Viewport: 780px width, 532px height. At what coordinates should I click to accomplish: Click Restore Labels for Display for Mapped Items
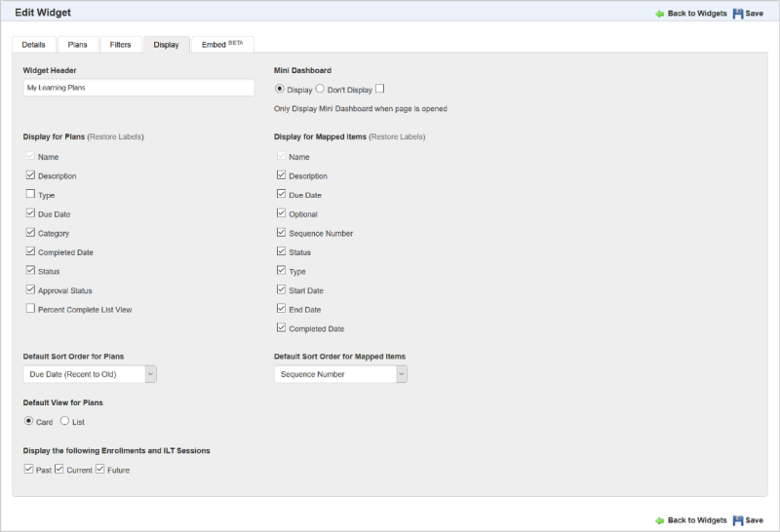pos(397,136)
